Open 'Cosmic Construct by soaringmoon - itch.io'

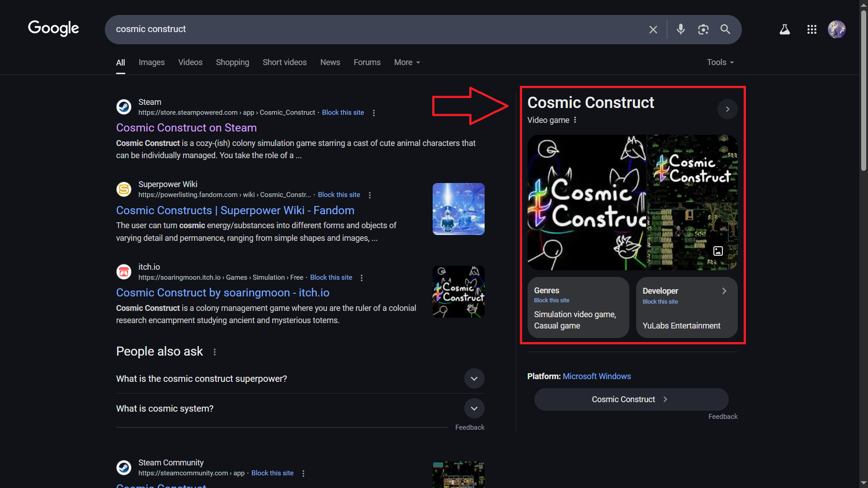pos(223,293)
